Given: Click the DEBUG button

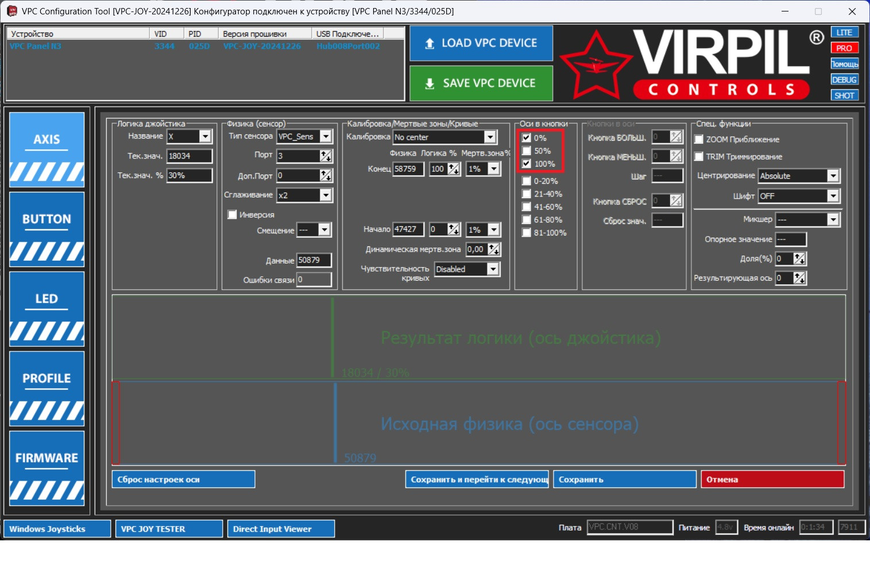Looking at the screenshot, I should [x=844, y=80].
